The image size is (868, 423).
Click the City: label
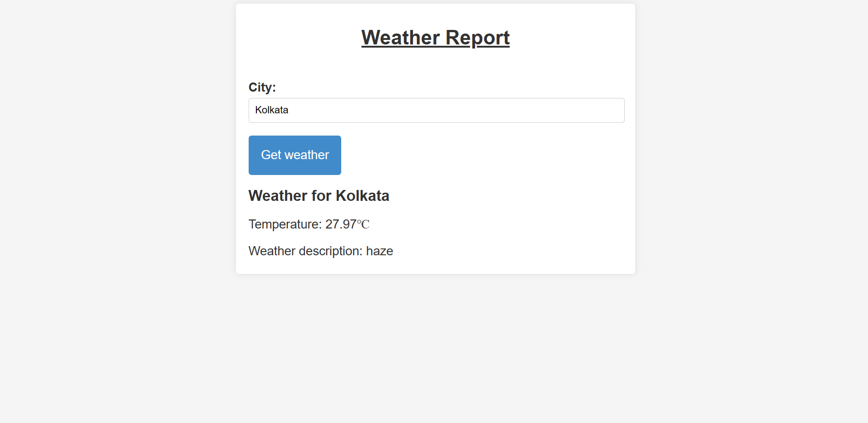262,87
